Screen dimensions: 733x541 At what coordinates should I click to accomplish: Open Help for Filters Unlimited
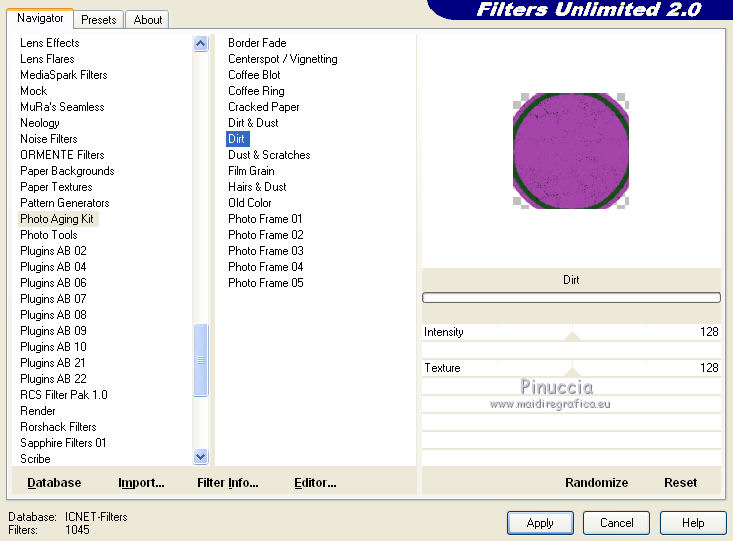point(693,523)
